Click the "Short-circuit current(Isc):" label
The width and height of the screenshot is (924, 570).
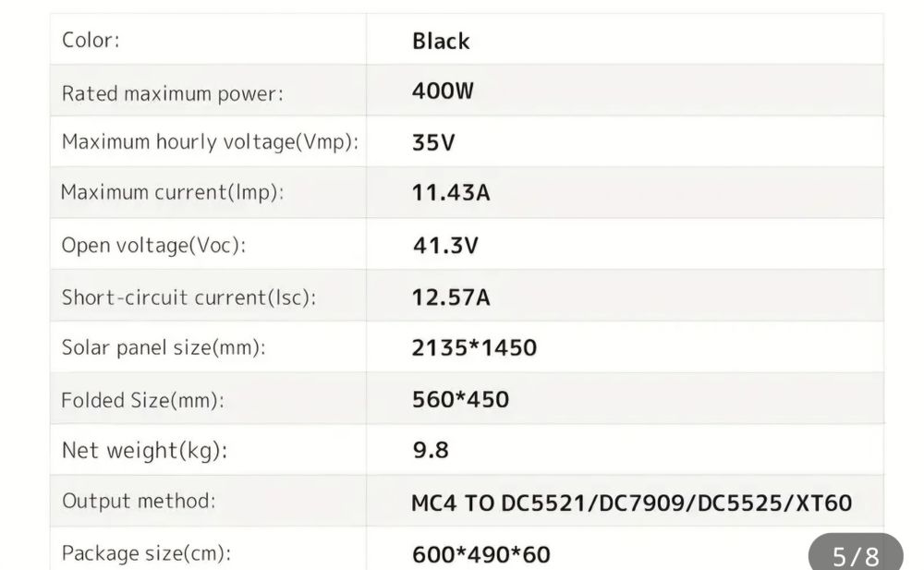(188, 297)
